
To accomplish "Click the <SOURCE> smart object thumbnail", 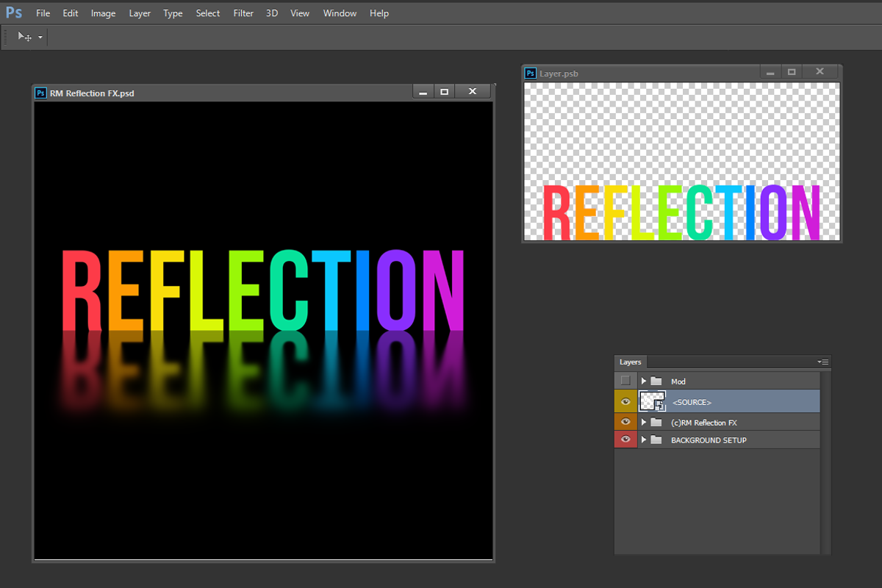I will (x=652, y=401).
